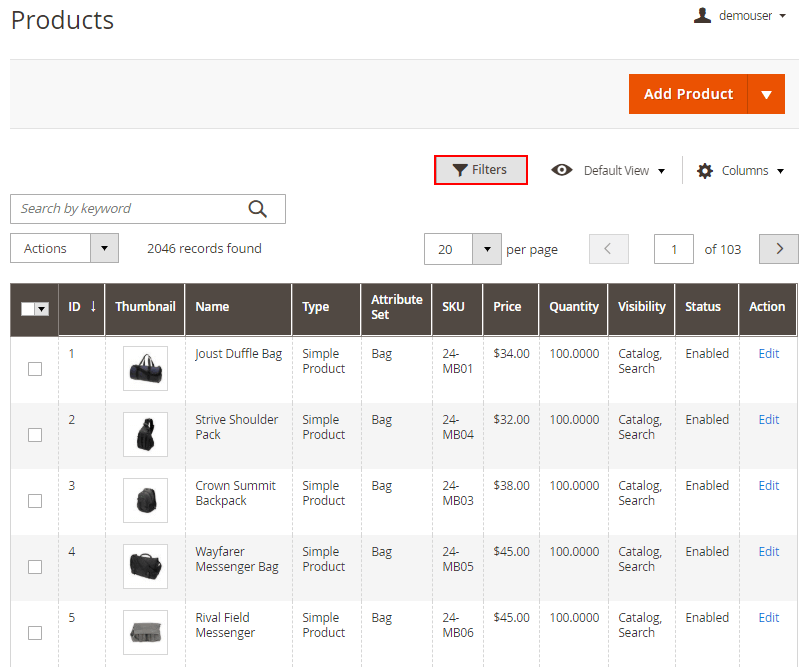Open the Columns gear settings

point(705,171)
